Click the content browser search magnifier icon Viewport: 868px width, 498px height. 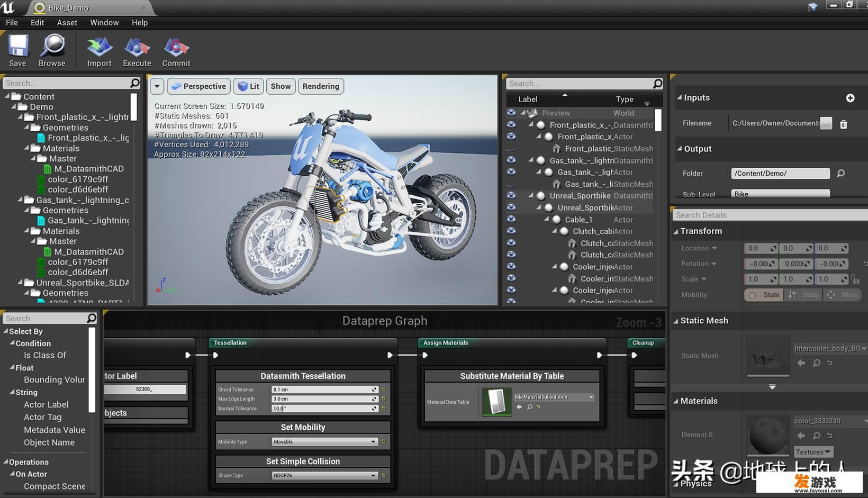(x=135, y=83)
